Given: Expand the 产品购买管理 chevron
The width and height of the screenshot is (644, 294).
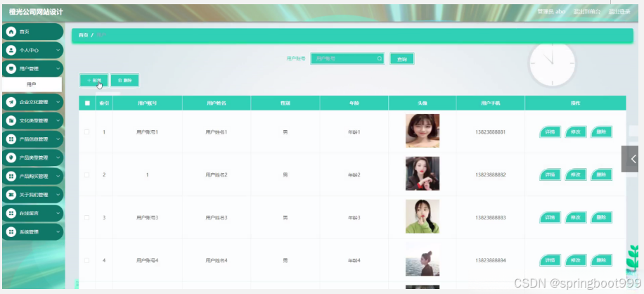Looking at the screenshot, I should pyautogui.click(x=58, y=176).
